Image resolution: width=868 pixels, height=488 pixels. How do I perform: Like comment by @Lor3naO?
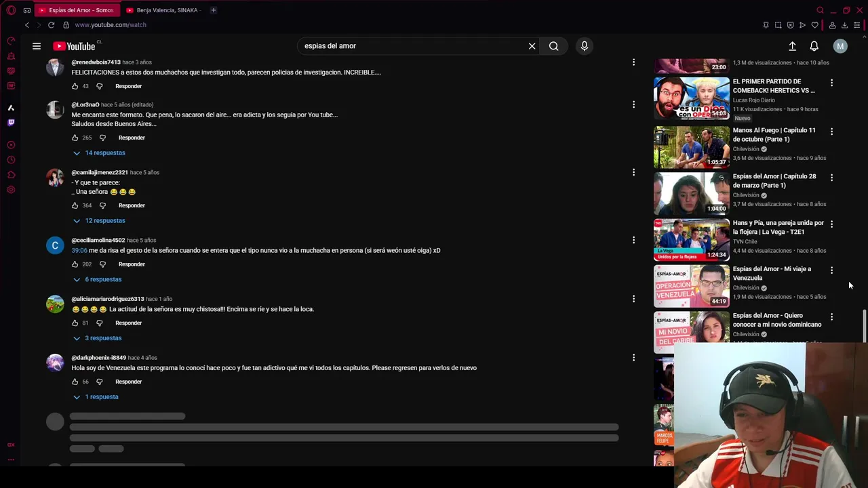75,138
